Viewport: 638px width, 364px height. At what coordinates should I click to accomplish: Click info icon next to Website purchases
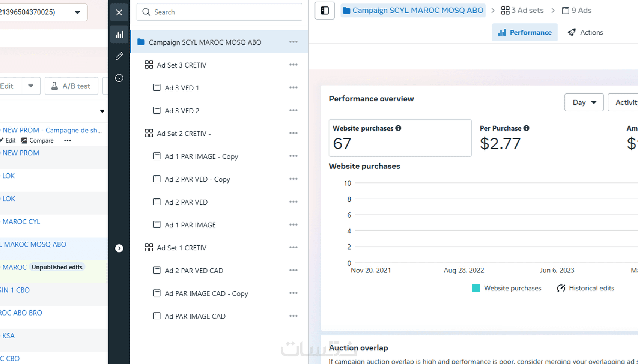tap(398, 128)
